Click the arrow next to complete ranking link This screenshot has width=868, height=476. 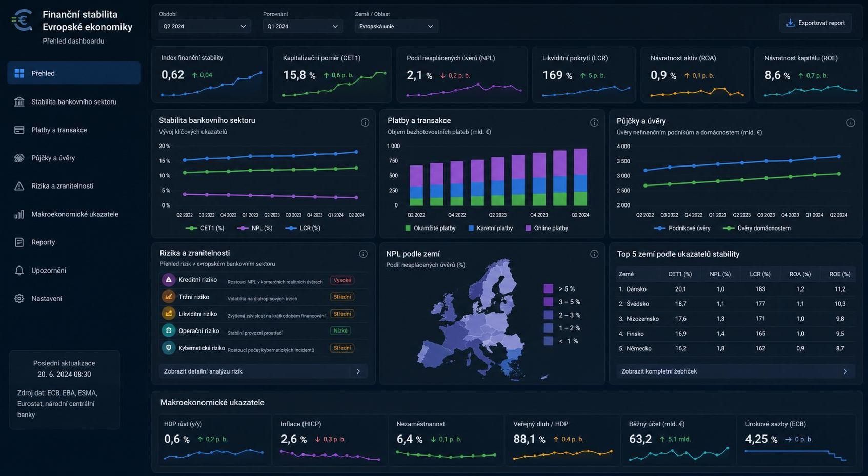pyautogui.click(x=845, y=371)
